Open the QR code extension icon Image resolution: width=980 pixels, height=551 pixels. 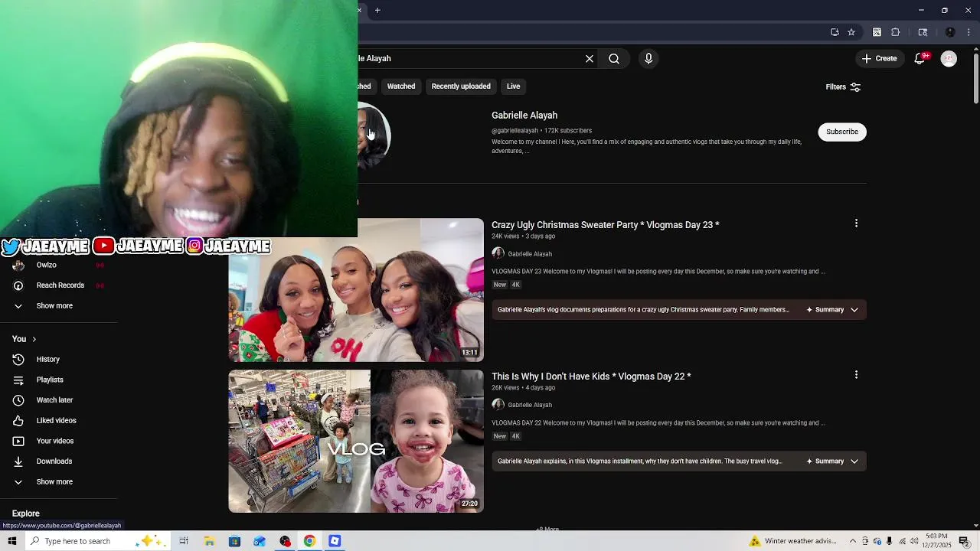click(x=877, y=32)
